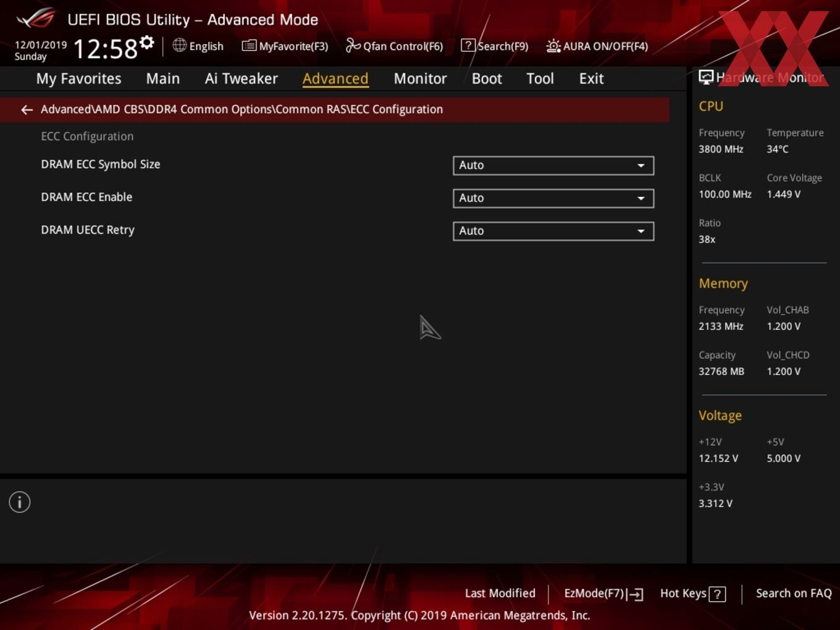Click the Hardware Monitor screen icon
The width and height of the screenshot is (840, 630).
[x=706, y=77]
